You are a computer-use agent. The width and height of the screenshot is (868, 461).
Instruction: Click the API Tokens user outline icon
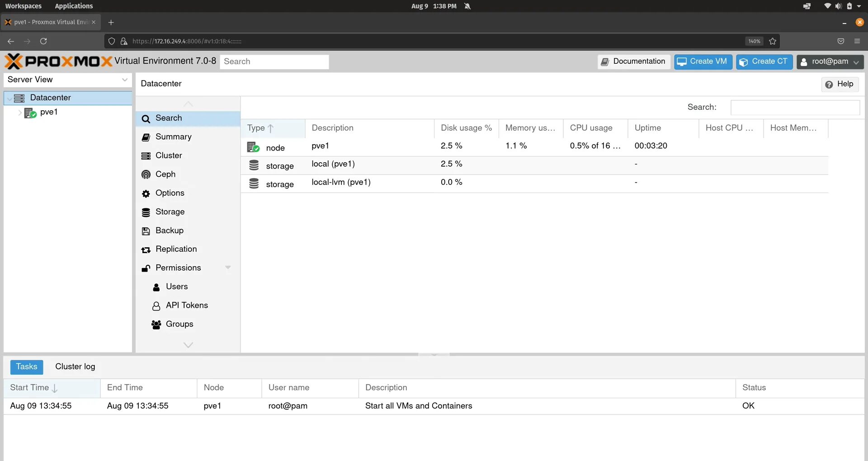point(156,306)
